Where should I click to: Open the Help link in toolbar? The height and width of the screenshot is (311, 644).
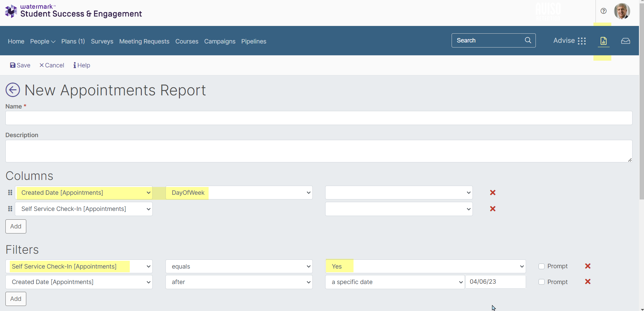pyautogui.click(x=82, y=65)
